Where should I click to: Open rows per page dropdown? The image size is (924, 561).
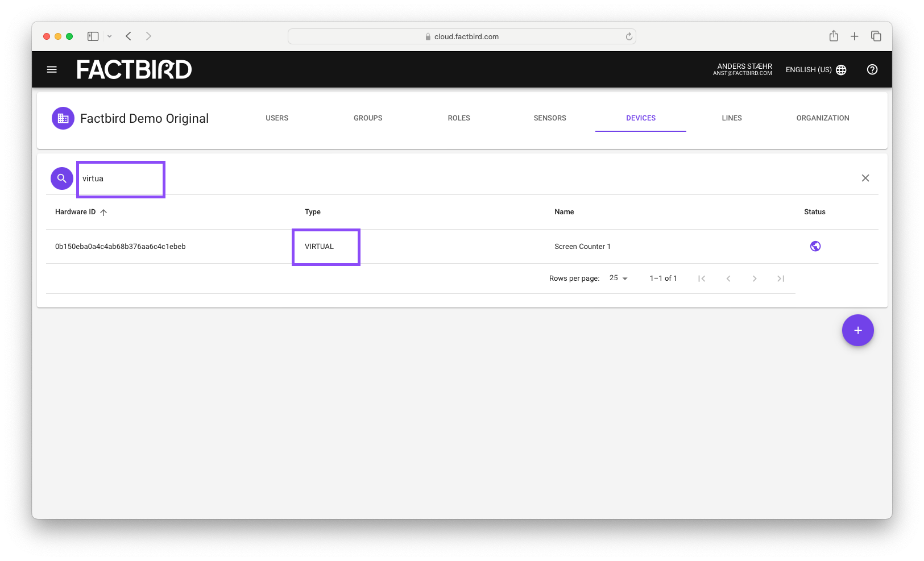619,278
